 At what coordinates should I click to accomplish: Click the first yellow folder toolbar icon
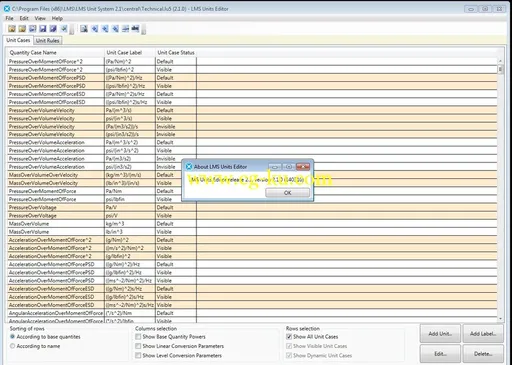tap(12, 29)
